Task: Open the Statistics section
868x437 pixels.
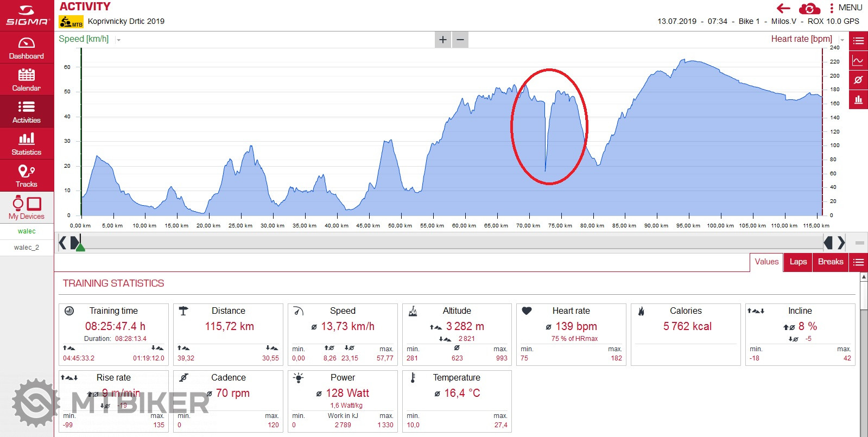Action: coord(27,144)
